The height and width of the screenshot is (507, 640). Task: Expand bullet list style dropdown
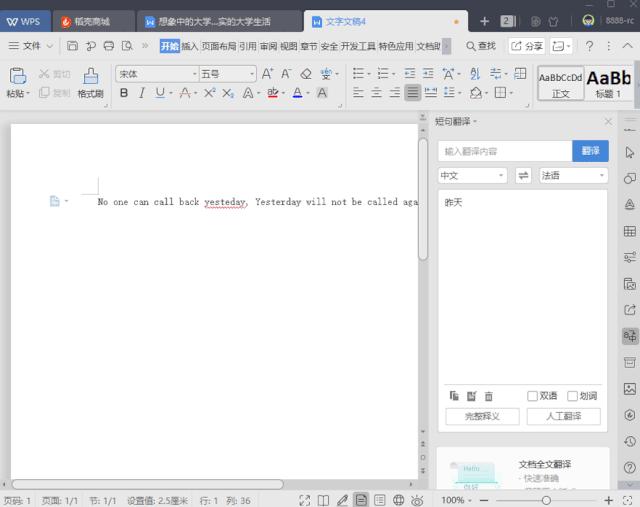[369, 74]
